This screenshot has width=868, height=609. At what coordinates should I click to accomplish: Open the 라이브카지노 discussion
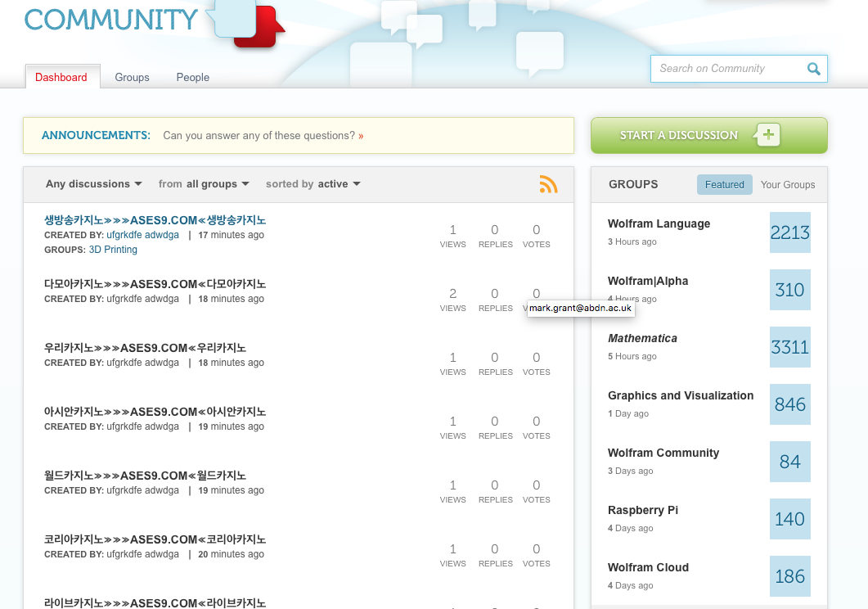[155, 603]
